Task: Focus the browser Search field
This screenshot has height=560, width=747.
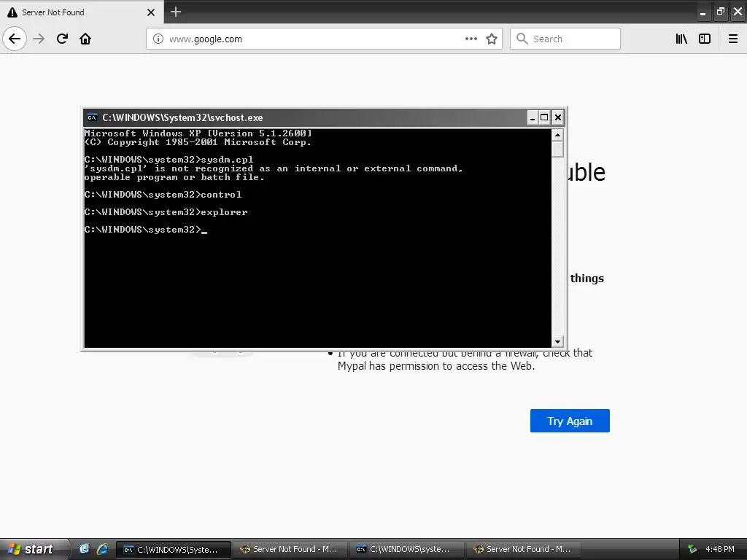Action: tap(565, 39)
